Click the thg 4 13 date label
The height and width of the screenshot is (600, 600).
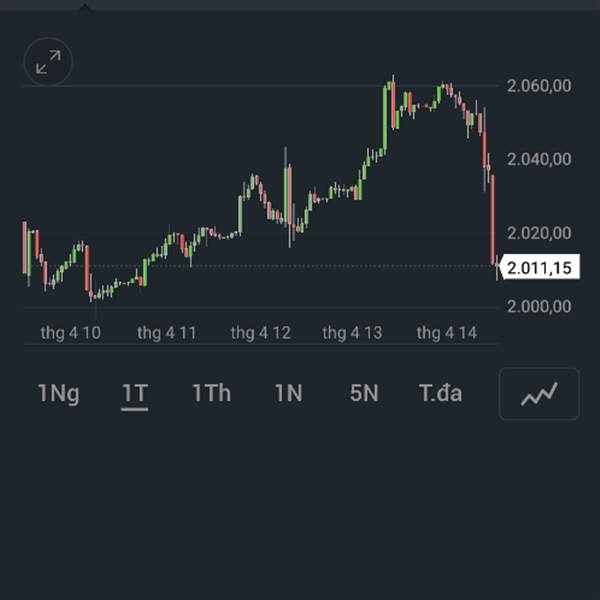tap(352, 333)
